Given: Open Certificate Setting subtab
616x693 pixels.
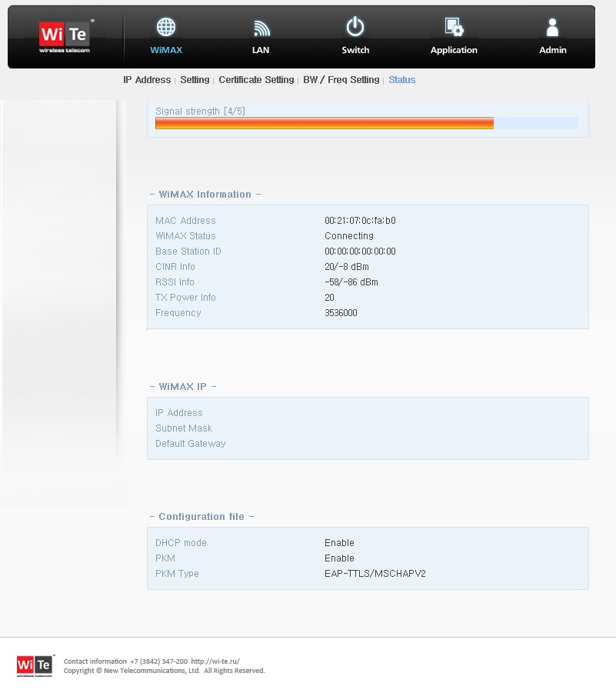Looking at the screenshot, I should (x=256, y=80).
